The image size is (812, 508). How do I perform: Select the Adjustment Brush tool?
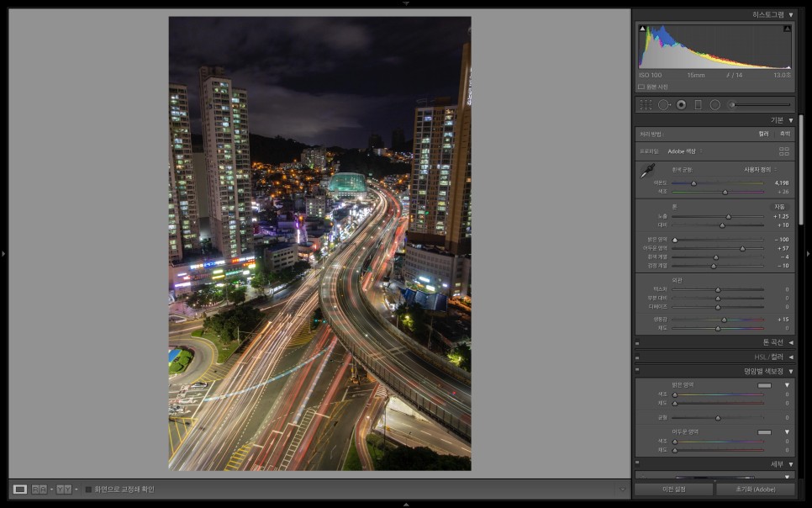point(760,104)
